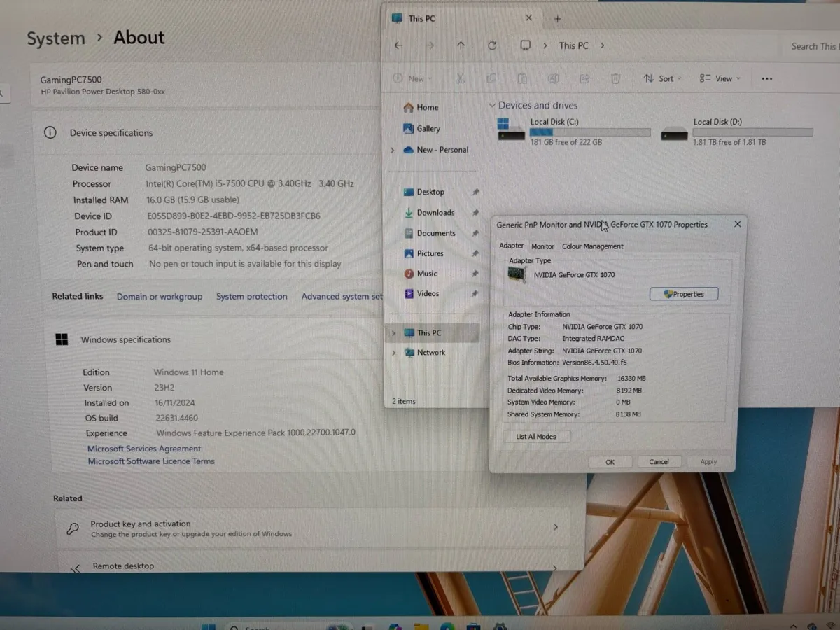Open the Local Disk (C:) drive
The width and height of the screenshot is (840, 630).
click(x=553, y=131)
